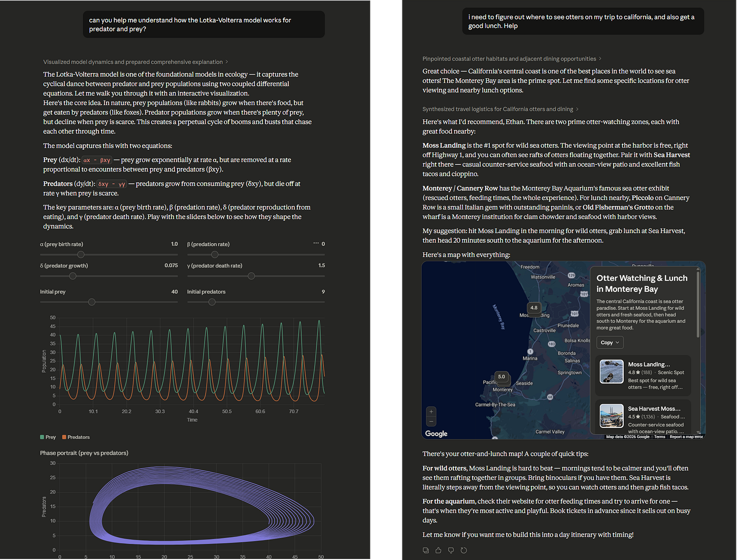Click the δ (predator growth) slider handle
Screen dimensions: 739x560
point(73,276)
